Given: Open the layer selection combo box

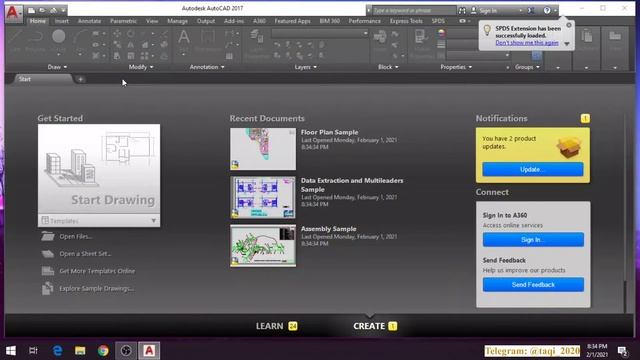Looking at the screenshot, I should point(320,33).
